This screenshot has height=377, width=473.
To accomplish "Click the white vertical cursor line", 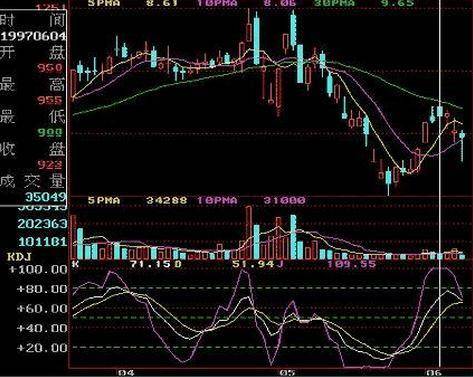I will click(440, 183).
